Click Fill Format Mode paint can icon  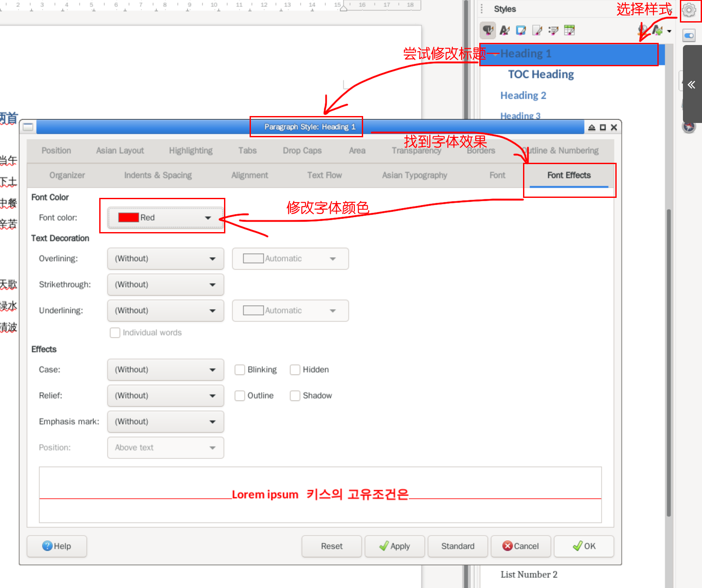[x=643, y=30]
